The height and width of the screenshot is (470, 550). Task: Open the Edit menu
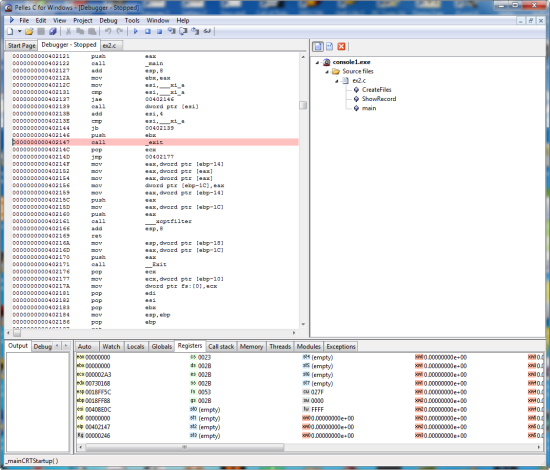(x=41, y=20)
